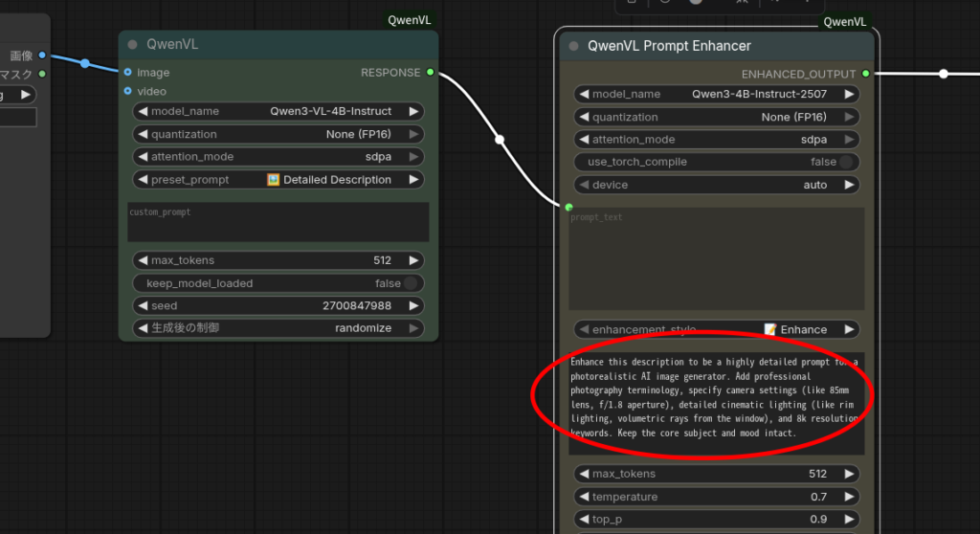Collapse the QwenVL node using its title dot
Viewport: 980px width, 534px height.
133,44
